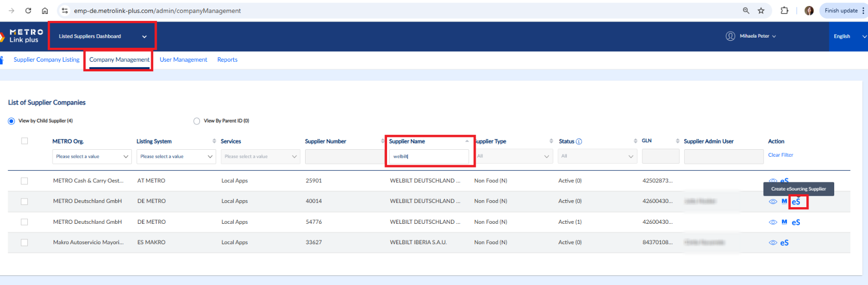868x285 pixels.
Task: Click the Supplier Admin User filter input
Action: tap(724, 156)
